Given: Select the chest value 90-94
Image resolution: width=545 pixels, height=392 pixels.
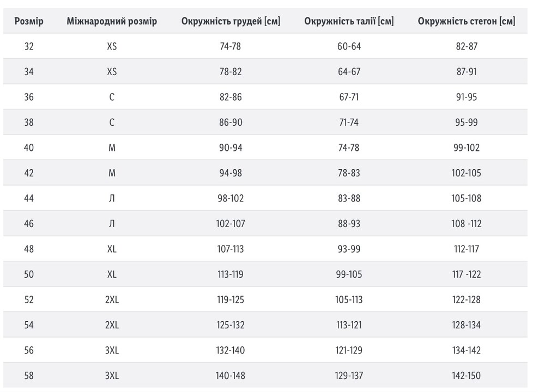Looking at the screenshot, I should pyautogui.click(x=231, y=148).
